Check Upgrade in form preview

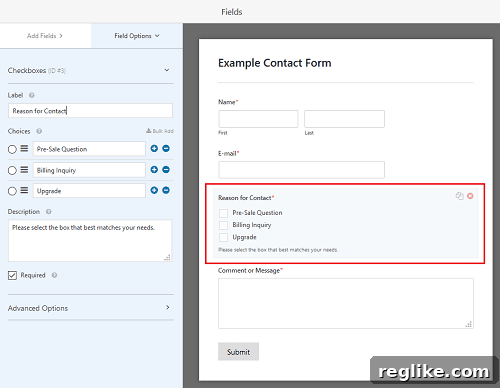224,237
